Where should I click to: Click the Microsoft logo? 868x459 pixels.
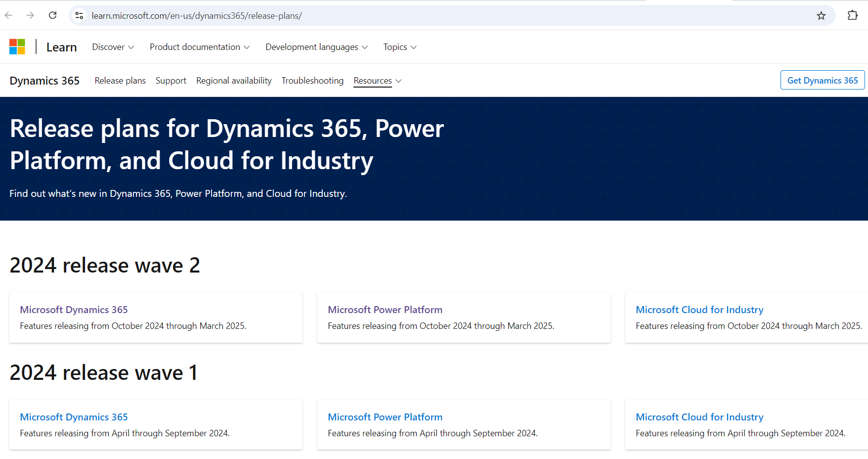(17, 47)
